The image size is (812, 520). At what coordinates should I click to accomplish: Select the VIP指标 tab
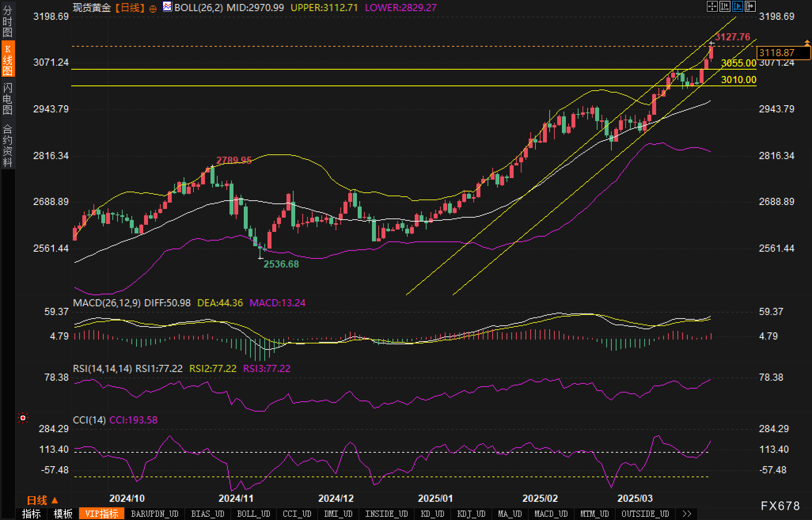(x=102, y=514)
